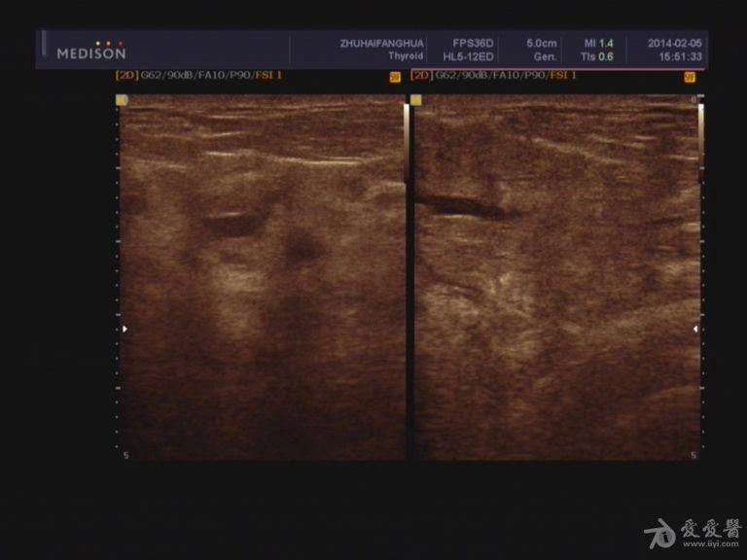This screenshot has height=560, width=747.
Task: Click the Thyroid preset label
Action: [x=406, y=56]
